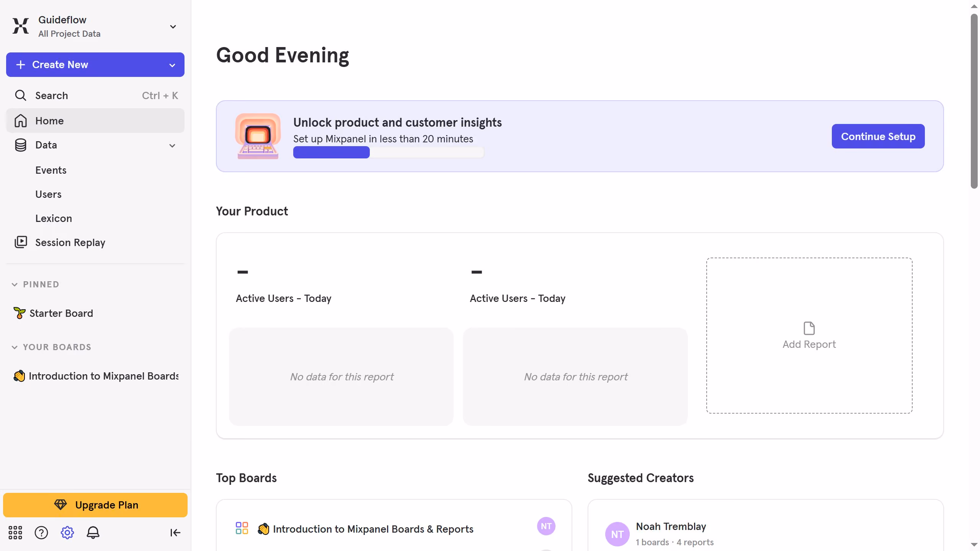The image size is (980, 551).
Task: Click the 'Suggested Creators' heading
Action: coord(640,478)
